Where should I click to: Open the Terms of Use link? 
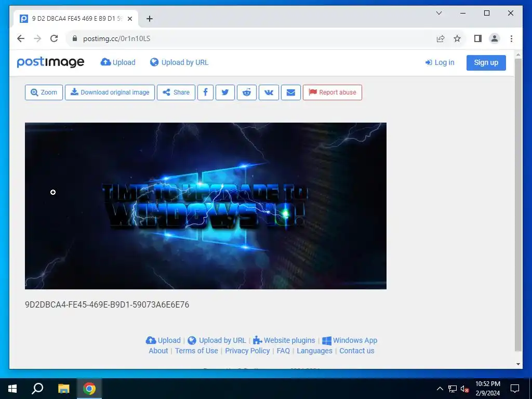[x=196, y=351]
